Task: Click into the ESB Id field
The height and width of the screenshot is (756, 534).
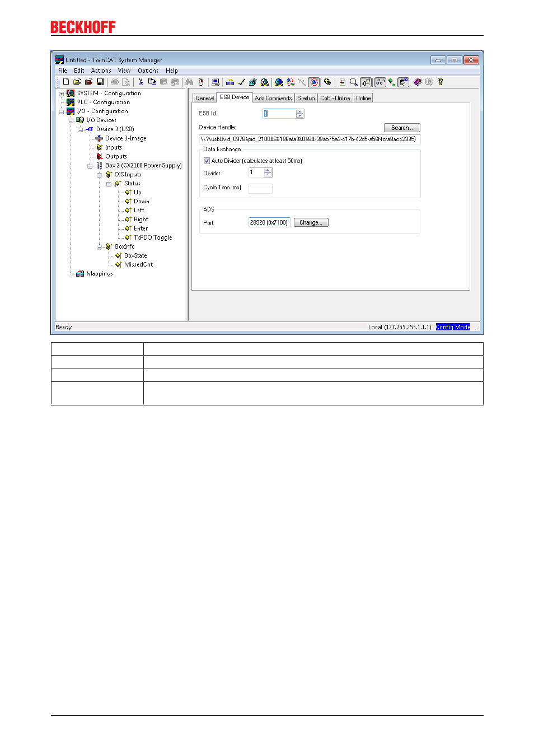Action: point(279,114)
